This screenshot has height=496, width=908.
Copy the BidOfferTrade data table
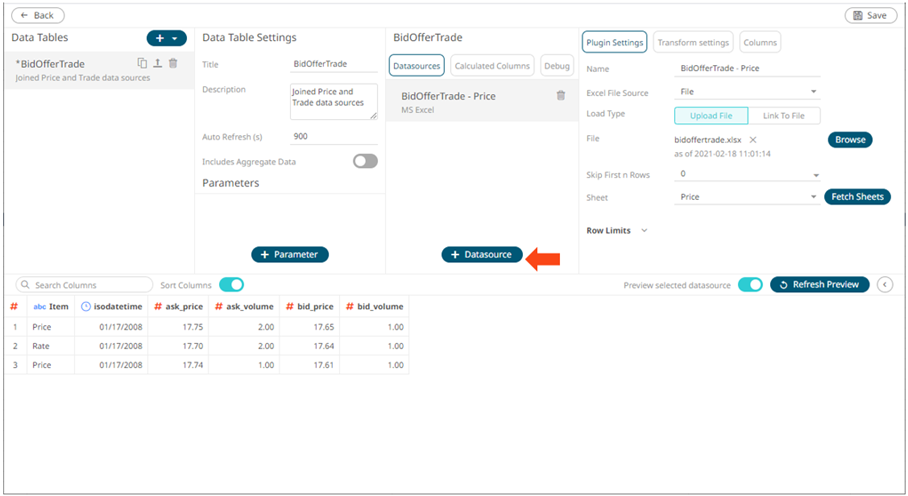142,63
